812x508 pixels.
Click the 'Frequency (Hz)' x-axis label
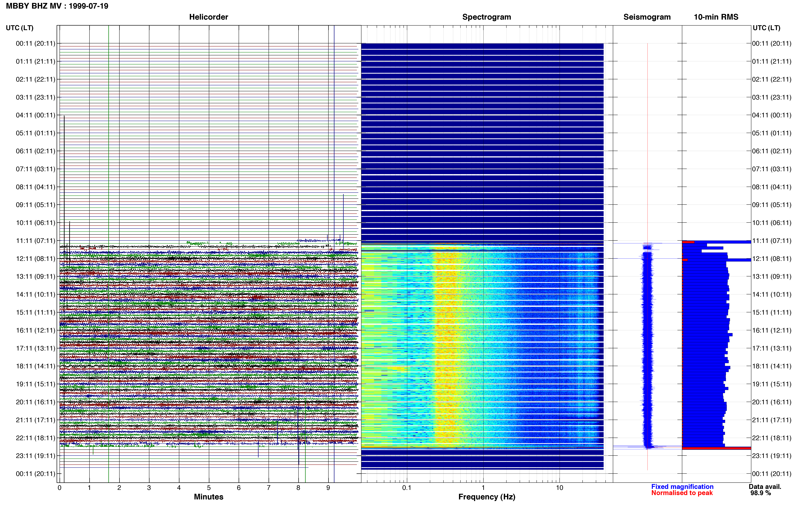pos(487,497)
